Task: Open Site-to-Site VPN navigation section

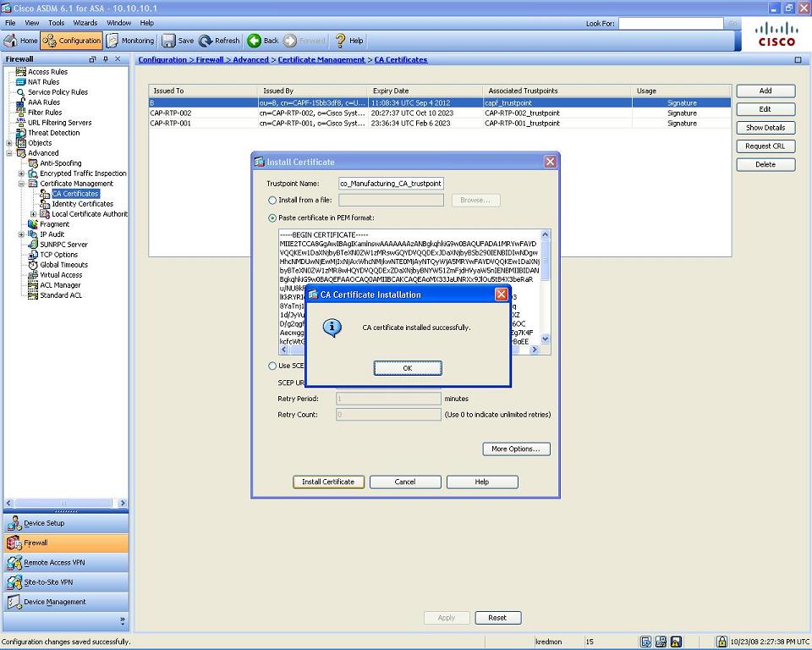Action: point(66,582)
